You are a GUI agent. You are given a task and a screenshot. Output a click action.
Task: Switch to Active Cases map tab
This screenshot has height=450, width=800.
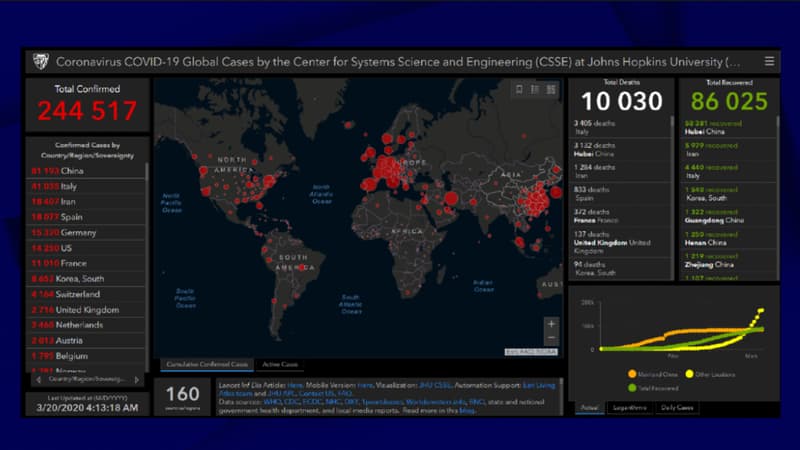tap(280, 364)
